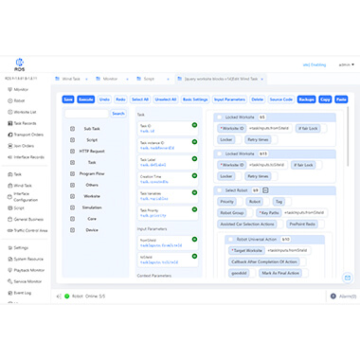Tick the Select Robot block checkbox

(x=219, y=190)
